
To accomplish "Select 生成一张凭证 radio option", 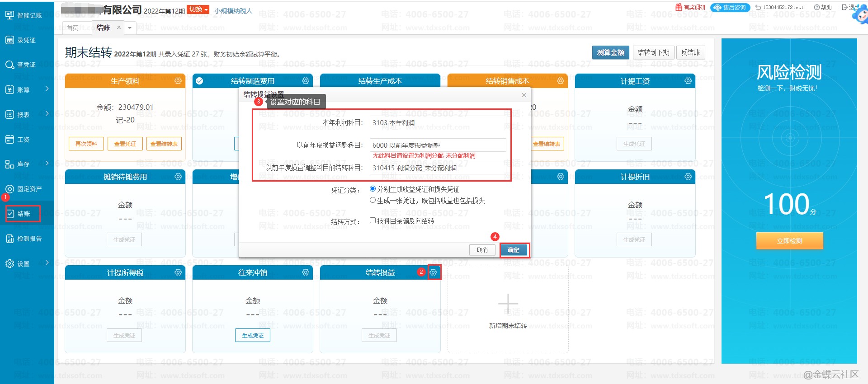I will [373, 200].
